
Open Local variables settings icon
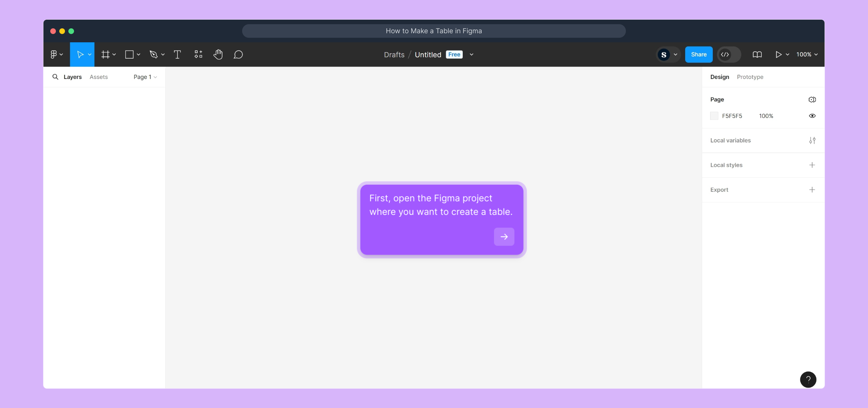pyautogui.click(x=812, y=141)
